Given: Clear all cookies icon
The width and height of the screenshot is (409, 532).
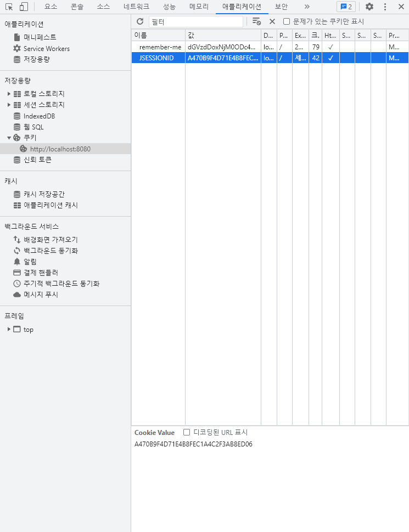Looking at the screenshot, I should 256,21.
